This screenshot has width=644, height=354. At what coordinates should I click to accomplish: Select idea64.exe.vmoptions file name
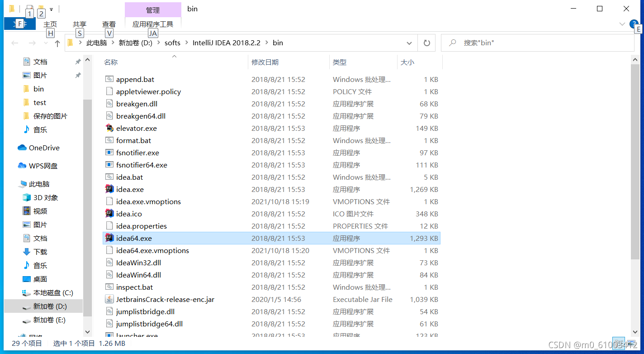(x=152, y=250)
